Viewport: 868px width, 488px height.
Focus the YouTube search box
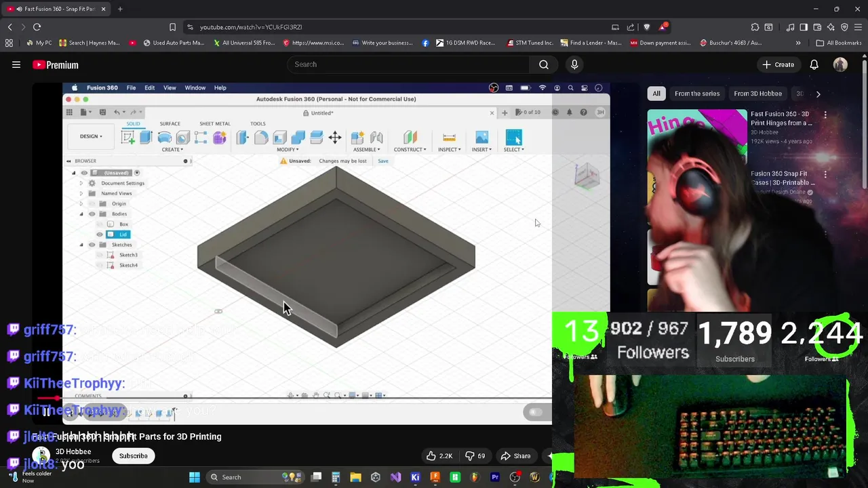pos(408,64)
